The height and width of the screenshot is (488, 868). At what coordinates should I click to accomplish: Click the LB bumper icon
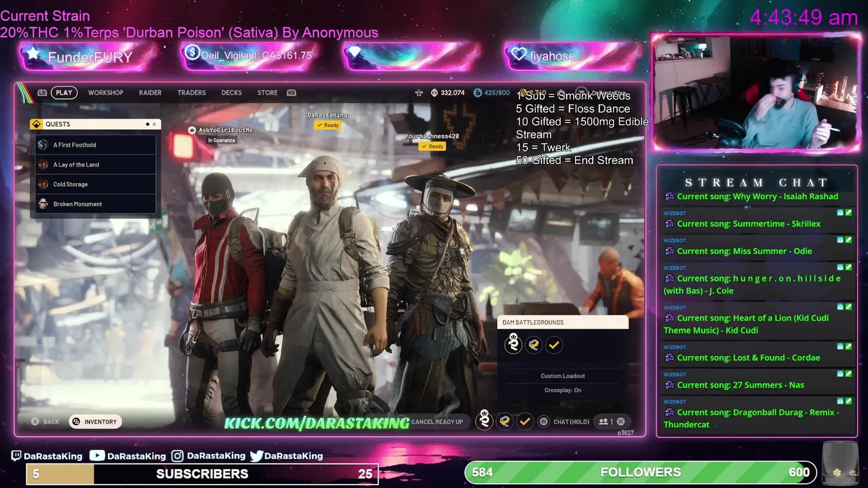[42, 93]
